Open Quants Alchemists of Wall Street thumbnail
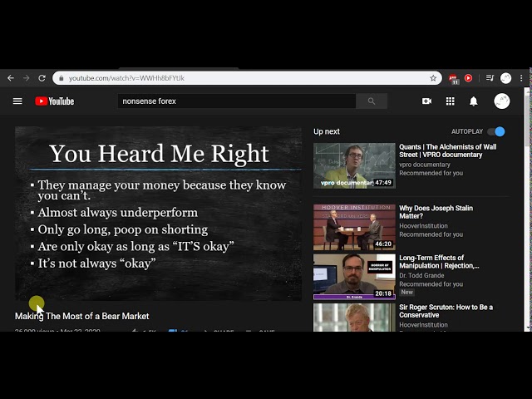The width and height of the screenshot is (532, 399). pos(354,165)
